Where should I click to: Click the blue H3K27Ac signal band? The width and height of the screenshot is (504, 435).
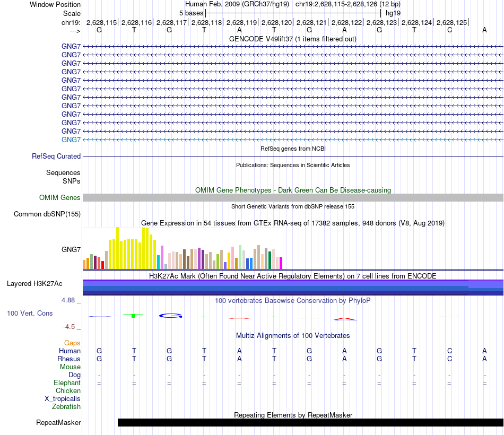(293, 288)
